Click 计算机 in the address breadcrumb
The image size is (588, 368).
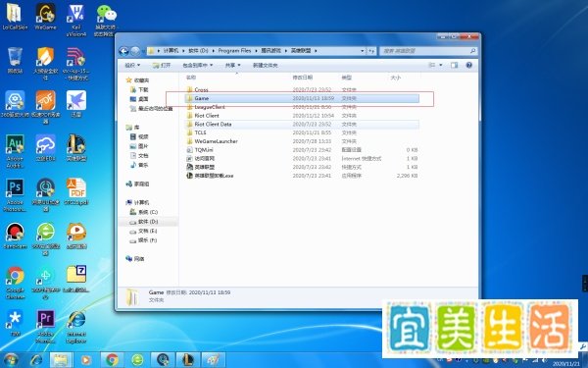[171, 51]
